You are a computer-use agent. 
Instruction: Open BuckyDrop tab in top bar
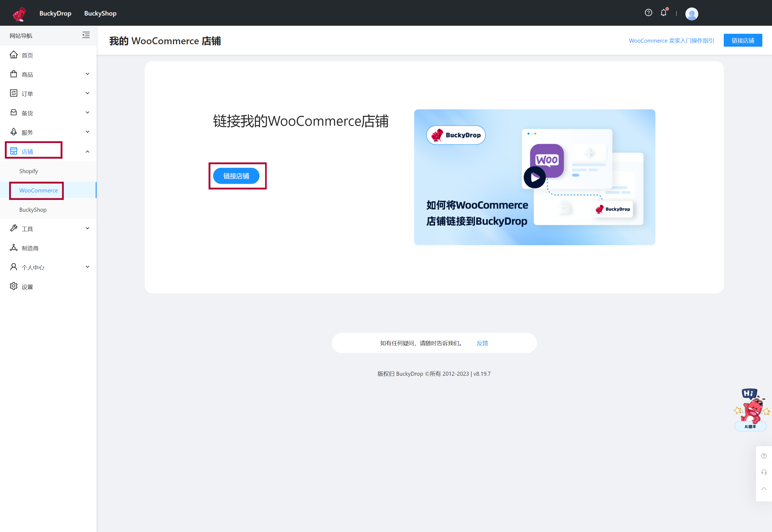point(55,13)
